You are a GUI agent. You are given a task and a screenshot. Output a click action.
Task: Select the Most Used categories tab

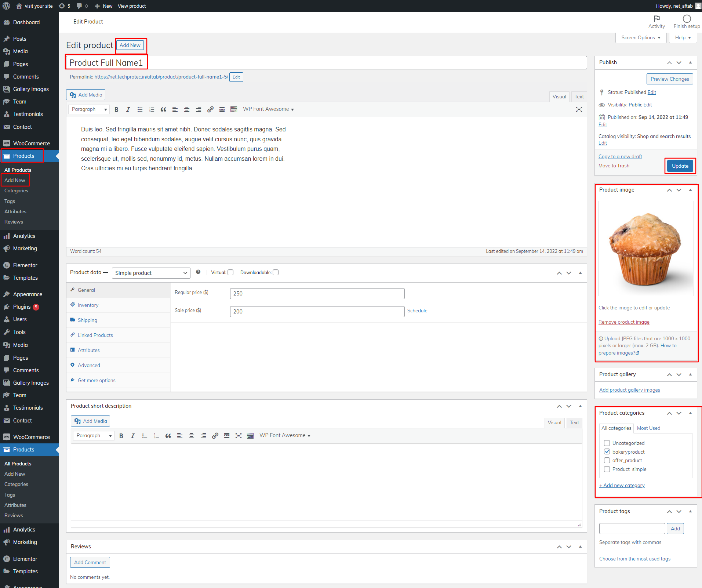pos(648,428)
